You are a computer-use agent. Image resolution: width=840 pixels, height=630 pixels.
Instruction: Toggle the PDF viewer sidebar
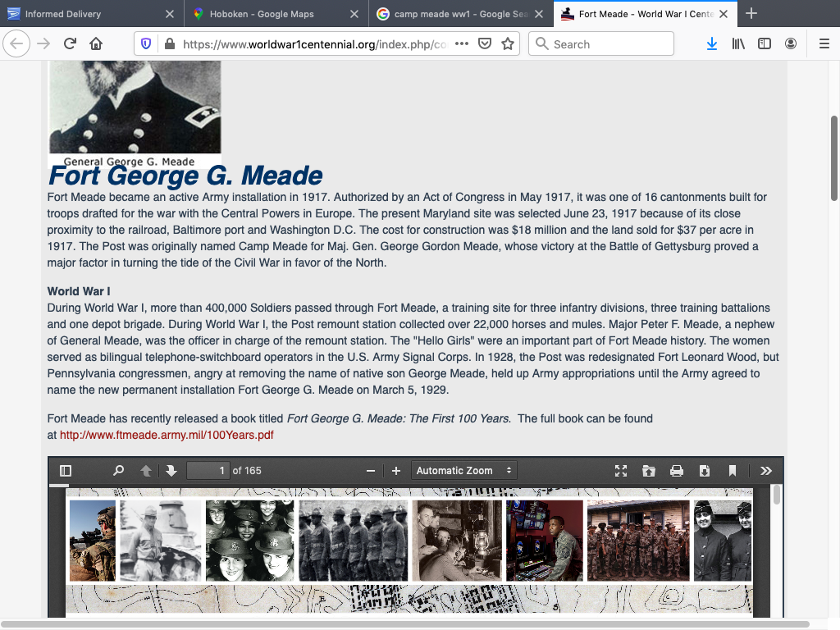[66, 471]
